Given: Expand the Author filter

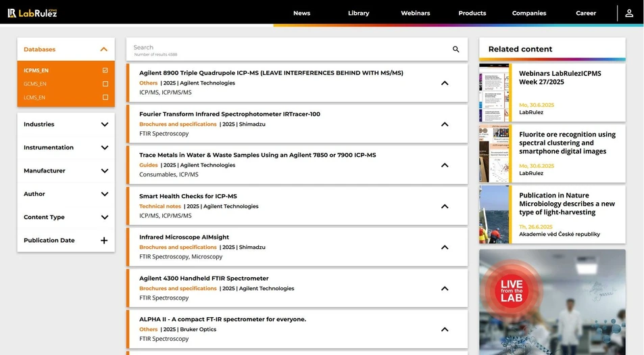Looking at the screenshot, I should click(105, 194).
